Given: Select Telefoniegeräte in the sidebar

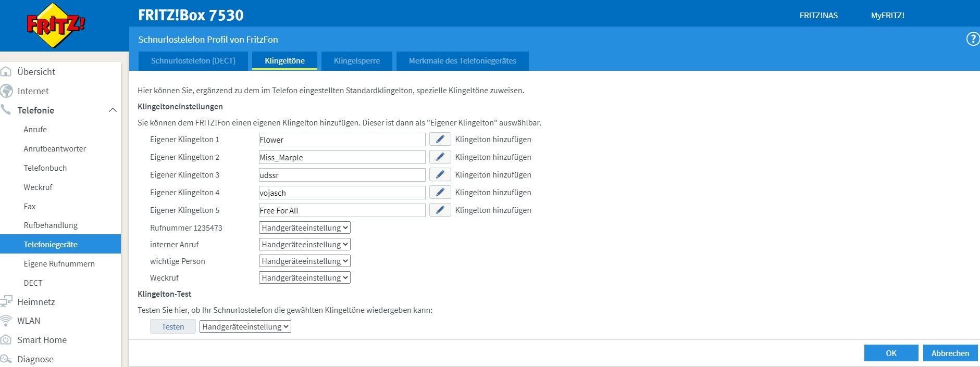Looking at the screenshot, I should click(x=60, y=244).
